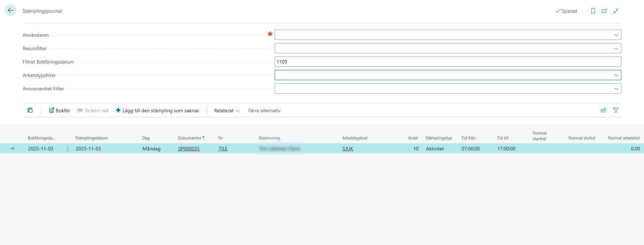
Task: Open row options three-dot menu
Action: point(68,149)
